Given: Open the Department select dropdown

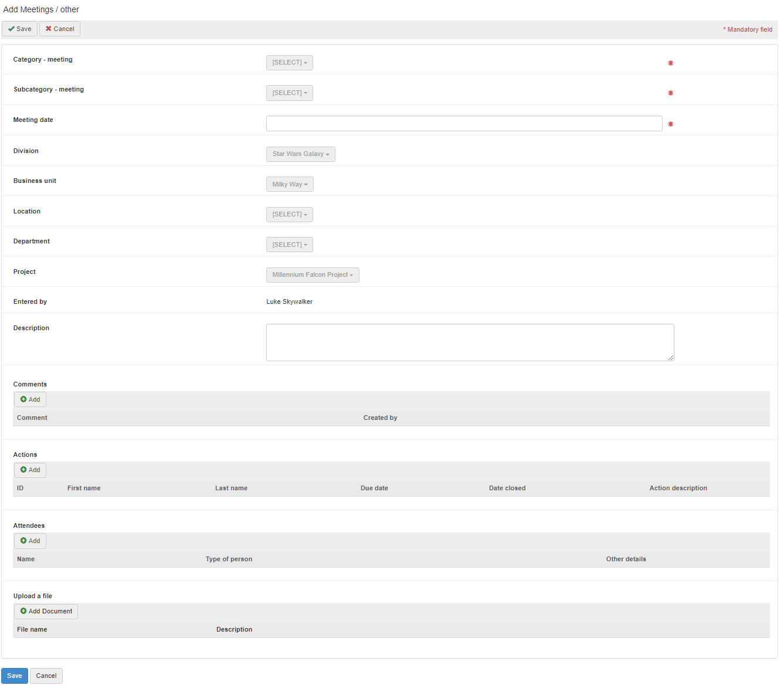Looking at the screenshot, I should (x=290, y=245).
